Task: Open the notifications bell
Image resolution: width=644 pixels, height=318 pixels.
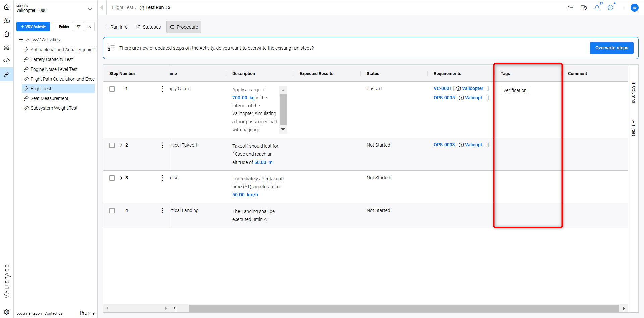Action: (x=597, y=7)
